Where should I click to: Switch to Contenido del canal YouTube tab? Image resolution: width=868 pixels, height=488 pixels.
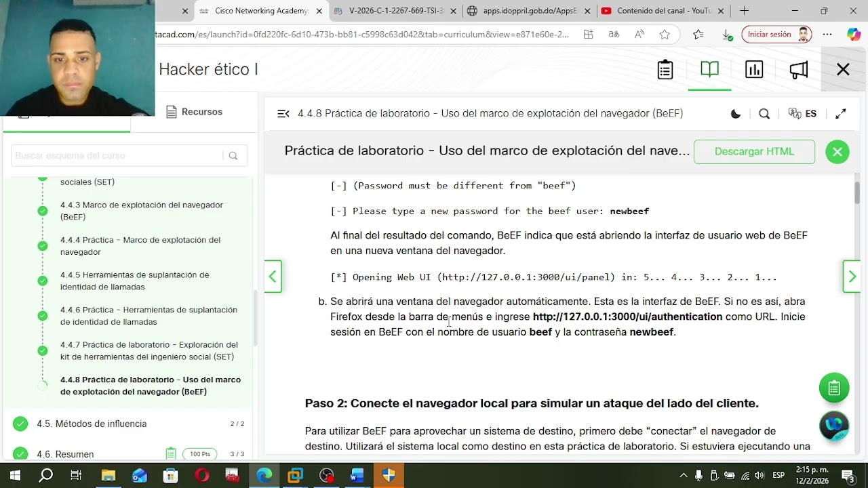click(x=663, y=11)
